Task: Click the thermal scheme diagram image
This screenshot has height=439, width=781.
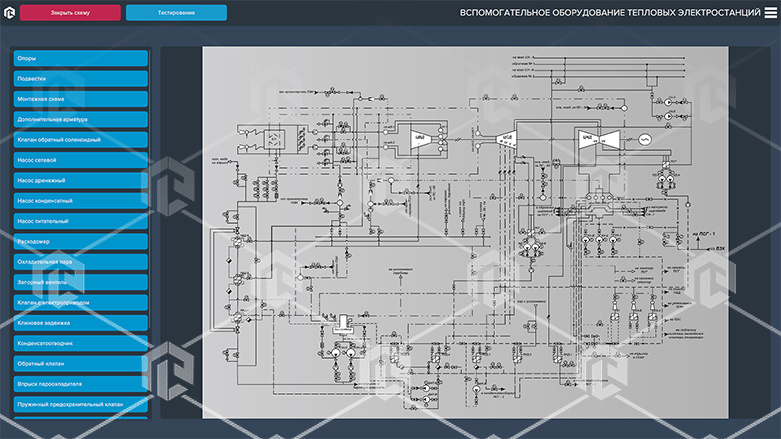Action: coord(466,232)
